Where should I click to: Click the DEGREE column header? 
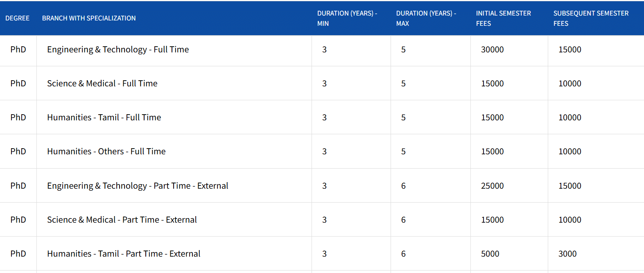click(x=17, y=18)
